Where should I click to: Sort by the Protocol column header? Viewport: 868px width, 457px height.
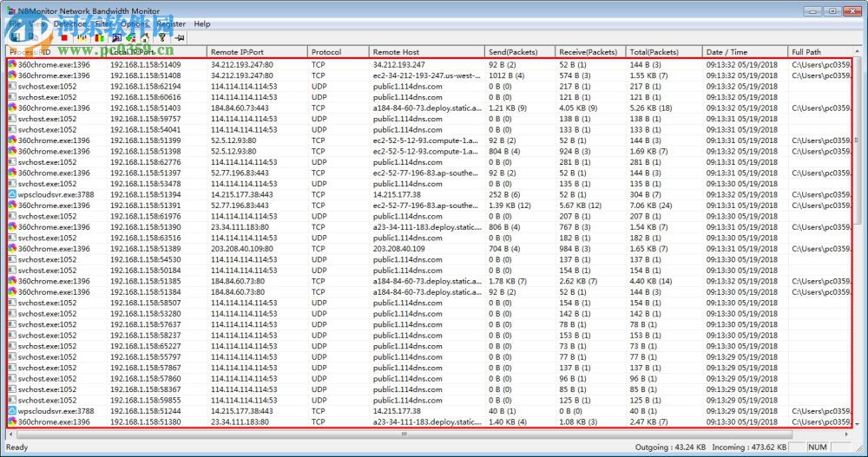pos(339,51)
